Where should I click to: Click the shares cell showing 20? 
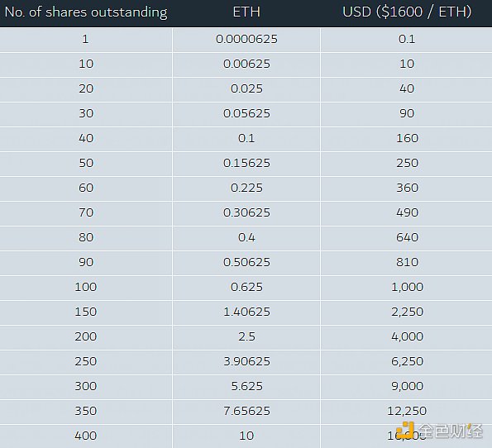tap(86, 89)
